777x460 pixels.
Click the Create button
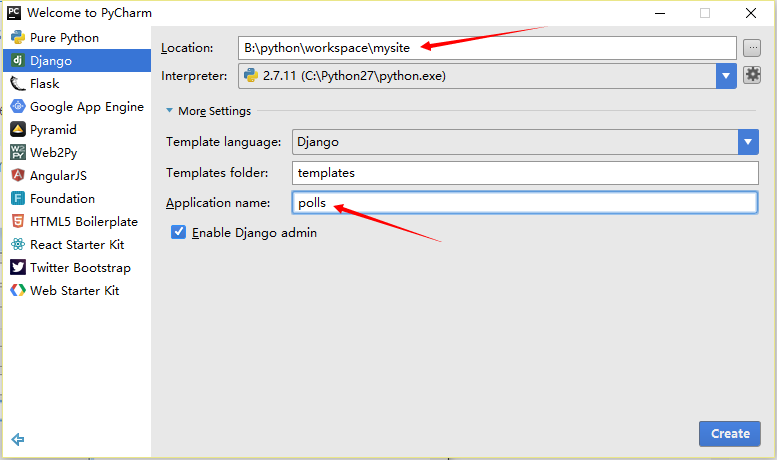[729, 434]
